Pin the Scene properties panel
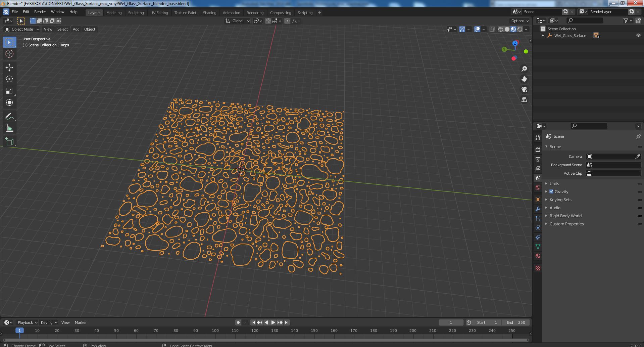644x347 pixels. 638,136
